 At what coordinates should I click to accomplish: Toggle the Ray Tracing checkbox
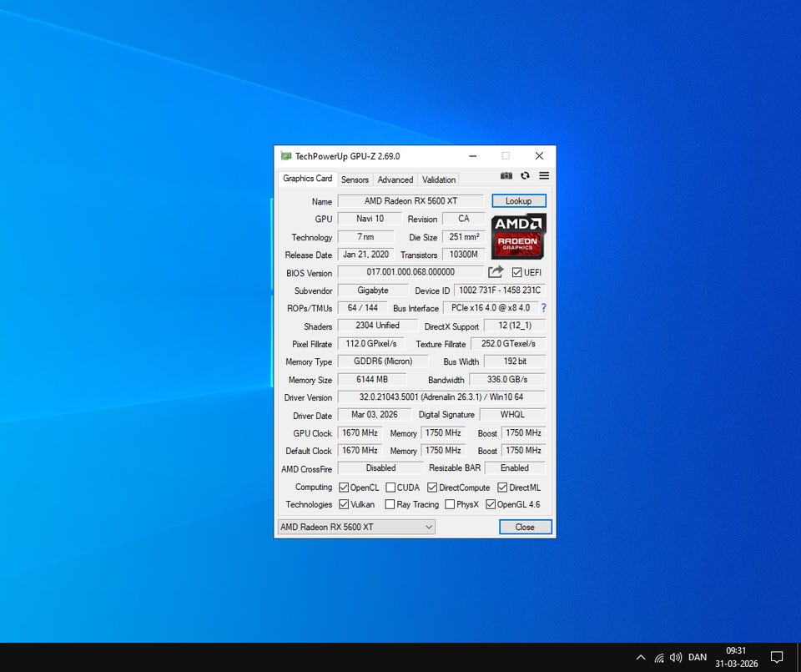click(390, 504)
